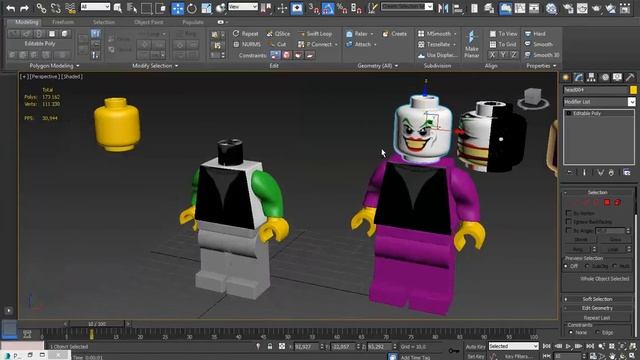Activate the Select and Scale tool
The width and height of the screenshot is (640, 360).
tap(207, 8)
